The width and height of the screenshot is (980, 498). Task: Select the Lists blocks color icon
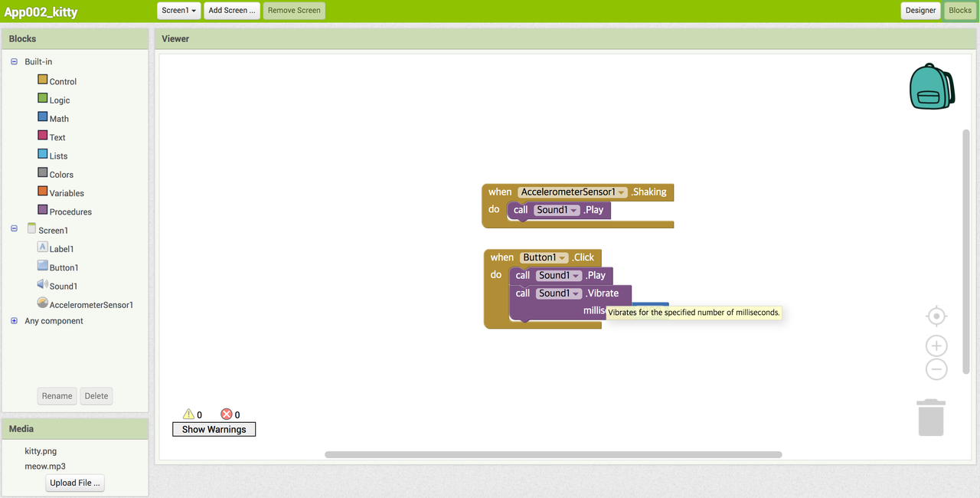(x=43, y=155)
